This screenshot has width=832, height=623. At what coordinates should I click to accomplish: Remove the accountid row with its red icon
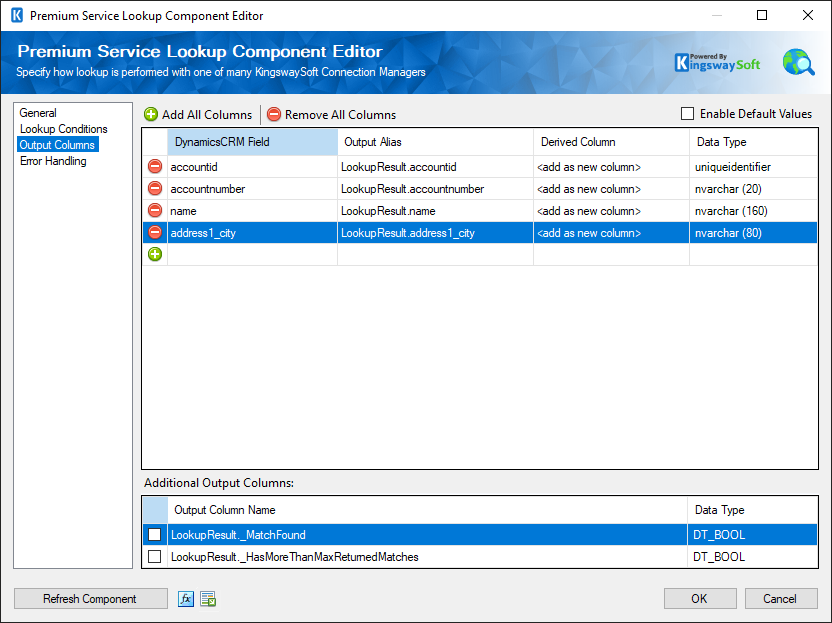155,167
